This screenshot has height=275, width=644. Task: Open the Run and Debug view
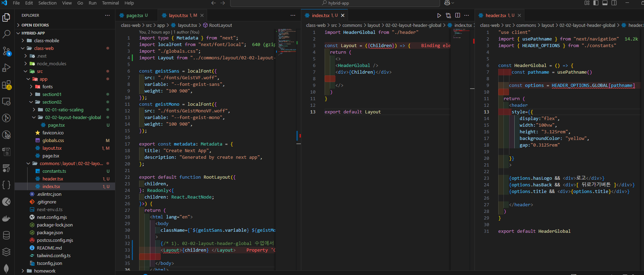(x=6, y=68)
